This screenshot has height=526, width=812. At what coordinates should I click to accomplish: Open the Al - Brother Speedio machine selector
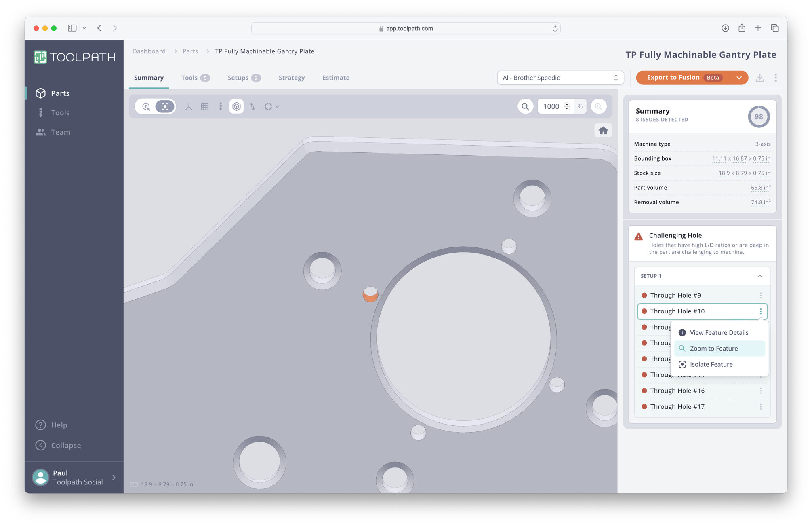560,77
